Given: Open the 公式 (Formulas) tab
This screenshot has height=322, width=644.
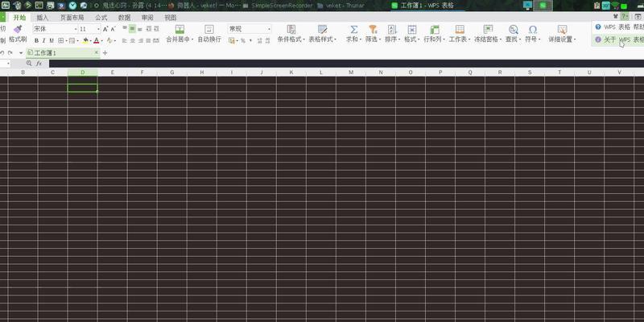Looking at the screenshot, I should click(101, 18).
